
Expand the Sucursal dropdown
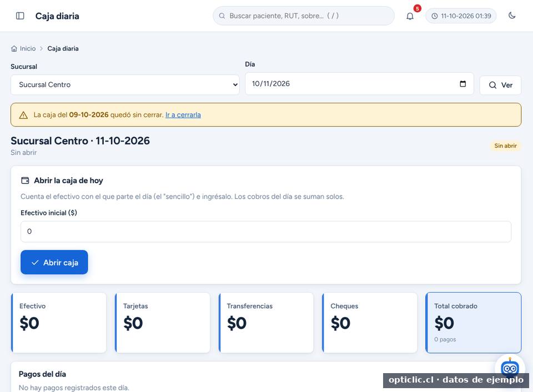[x=125, y=84]
